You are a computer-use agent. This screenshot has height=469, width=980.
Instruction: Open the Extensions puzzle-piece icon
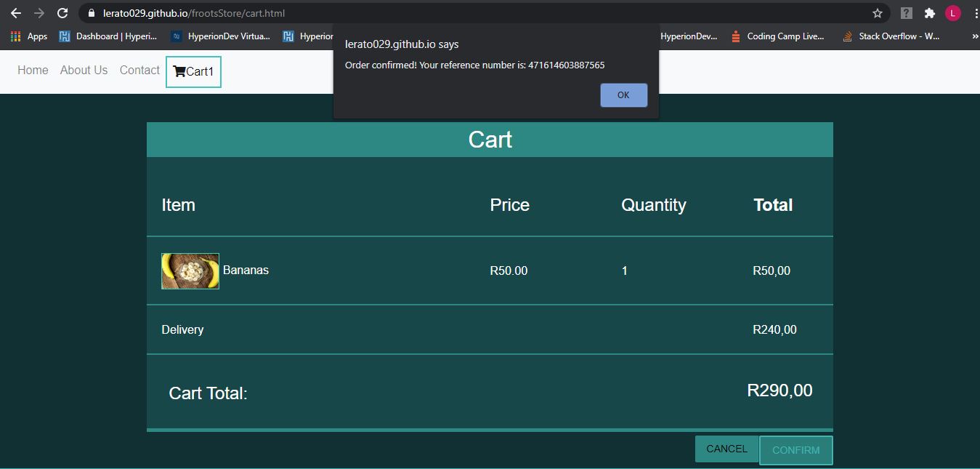[930, 12]
